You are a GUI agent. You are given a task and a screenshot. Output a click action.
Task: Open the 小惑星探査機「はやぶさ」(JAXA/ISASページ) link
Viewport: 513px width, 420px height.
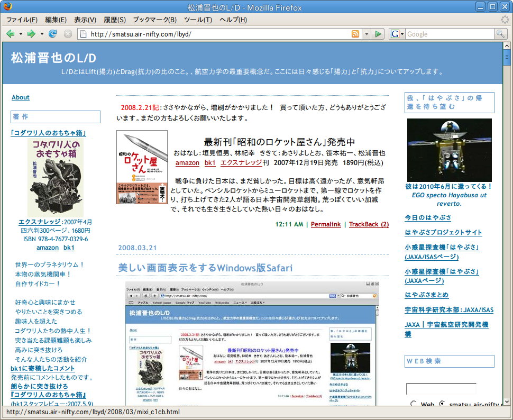point(442,252)
